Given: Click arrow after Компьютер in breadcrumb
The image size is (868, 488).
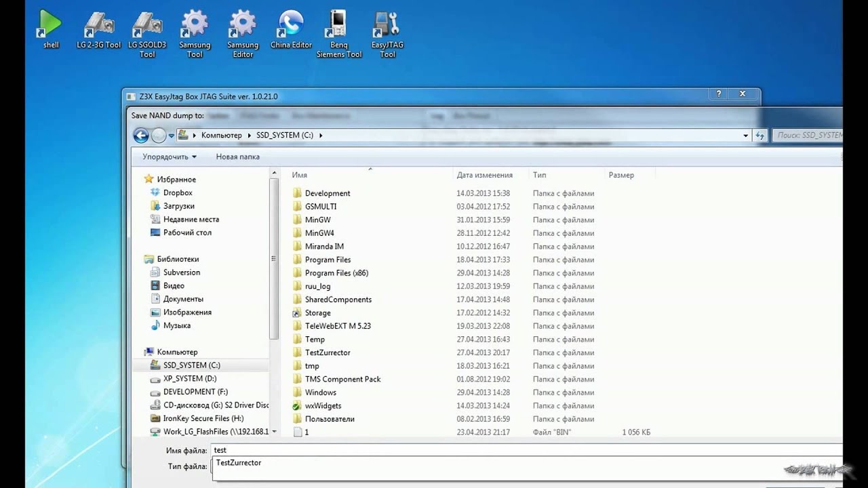Looking at the screenshot, I should [x=249, y=136].
